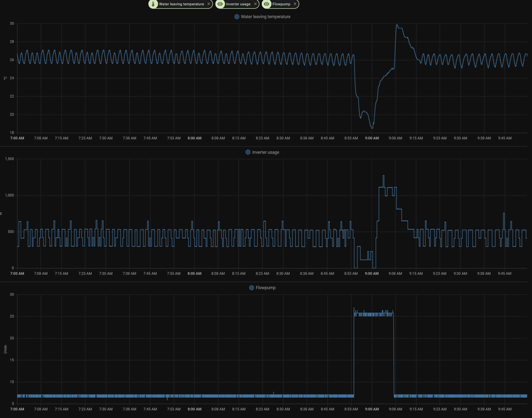Click eye icon on Inverter usage chip
The width and height of the screenshot is (532, 418).
click(x=220, y=4)
